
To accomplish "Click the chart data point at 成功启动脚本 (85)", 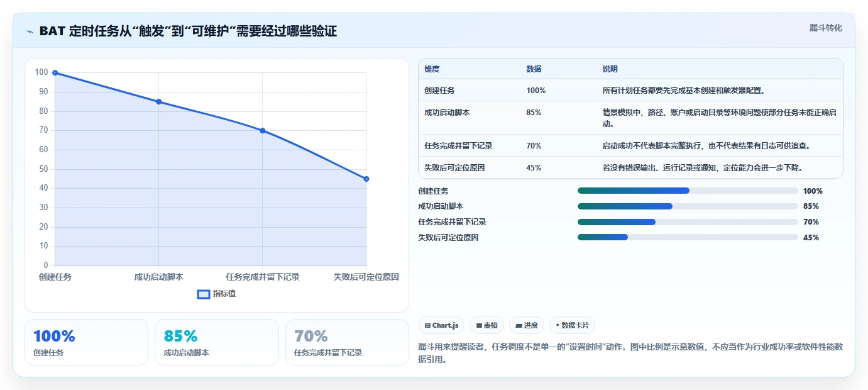I will click(159, 102).
